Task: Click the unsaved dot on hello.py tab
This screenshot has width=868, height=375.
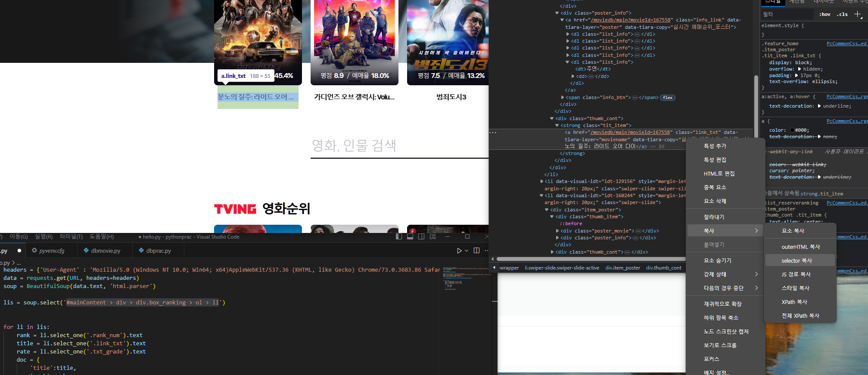Action: [x=19, y=251]
